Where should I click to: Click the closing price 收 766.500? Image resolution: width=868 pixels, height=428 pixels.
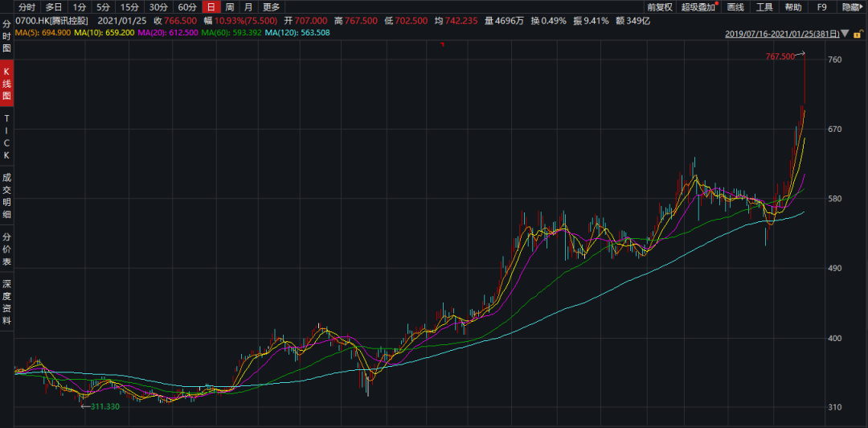click(175, 21)
